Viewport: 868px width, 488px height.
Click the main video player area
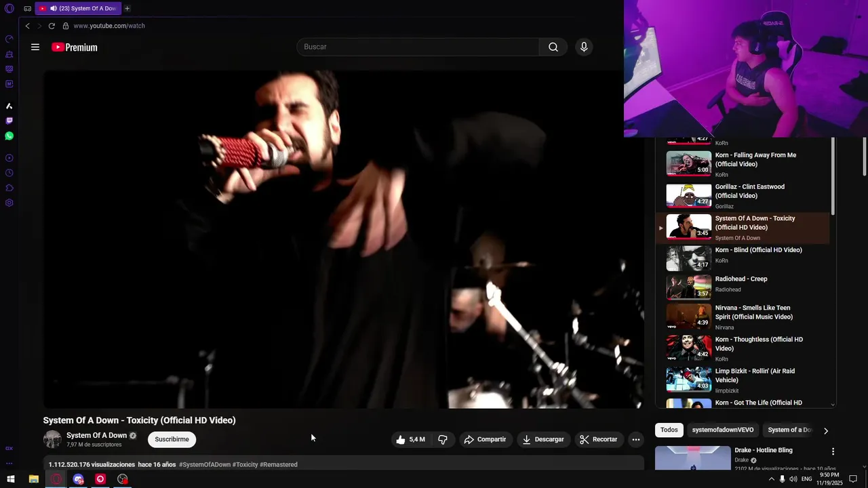(344, 239)
